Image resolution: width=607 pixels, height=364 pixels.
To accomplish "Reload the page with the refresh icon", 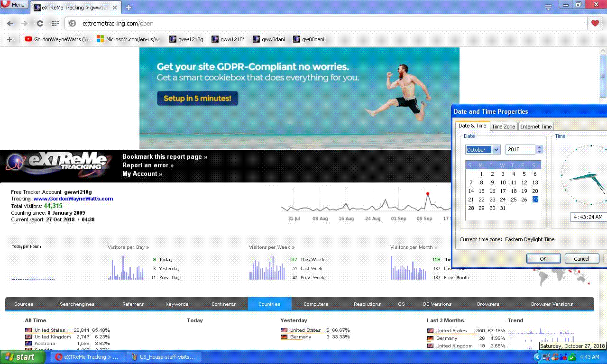I will pos(40,23).
